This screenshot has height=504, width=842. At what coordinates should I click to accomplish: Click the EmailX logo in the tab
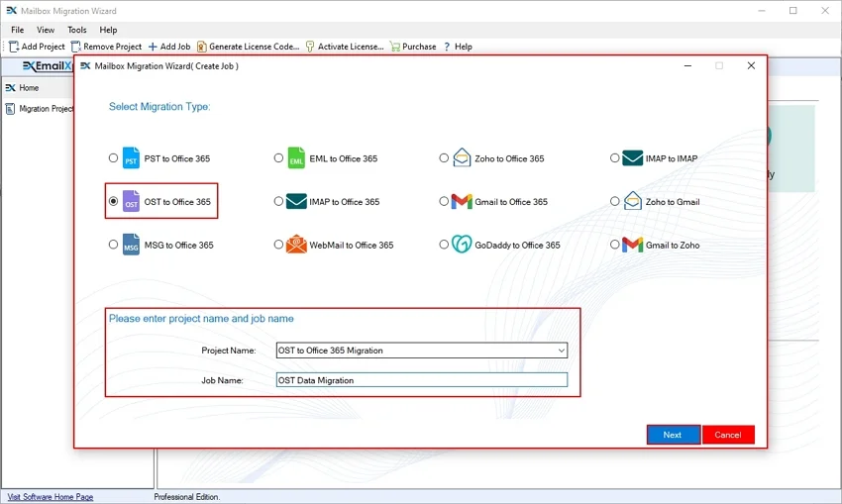click(x=48, y=66)
